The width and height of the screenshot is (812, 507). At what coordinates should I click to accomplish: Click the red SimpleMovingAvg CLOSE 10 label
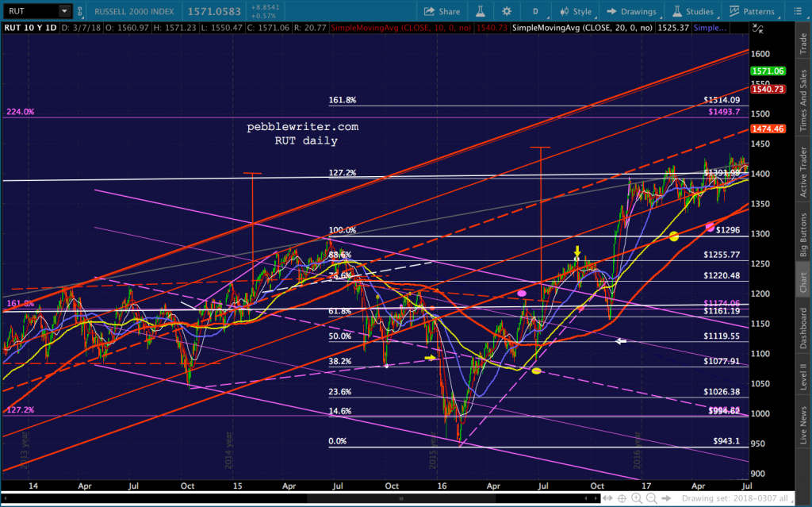[400, 28]
